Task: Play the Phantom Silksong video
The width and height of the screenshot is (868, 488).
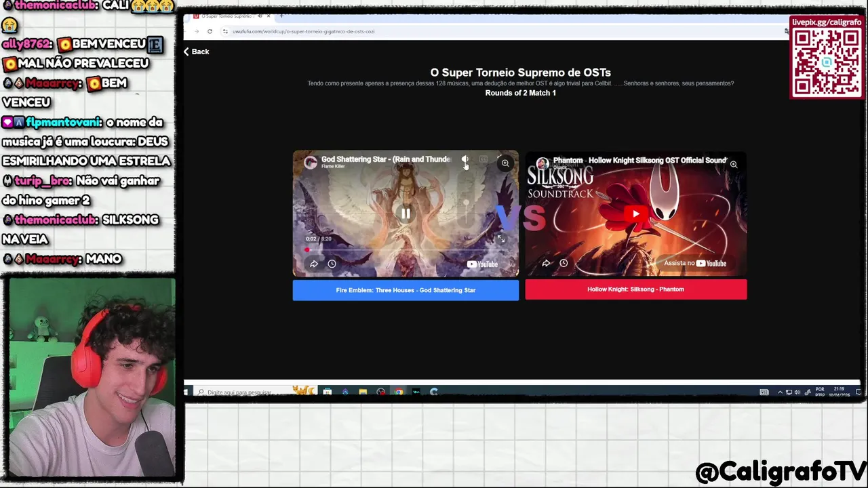Action: [635, 213]
